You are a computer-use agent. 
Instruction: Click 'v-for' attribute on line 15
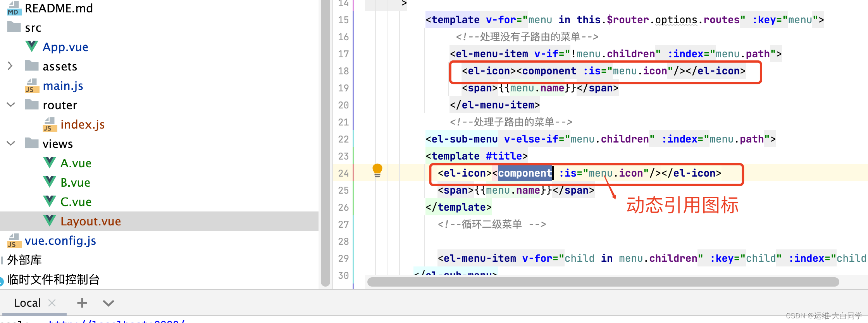click(x=501, y=20)
